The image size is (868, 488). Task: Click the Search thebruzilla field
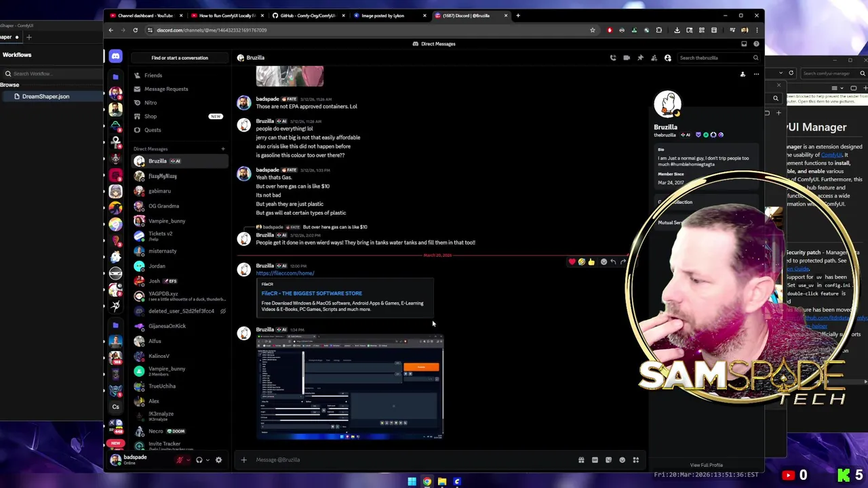(x=719, y=58)
